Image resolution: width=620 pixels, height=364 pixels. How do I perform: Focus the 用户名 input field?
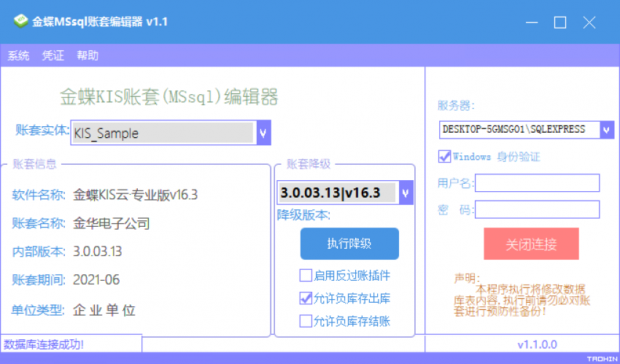pyautogui.click(x=537, y=183)
